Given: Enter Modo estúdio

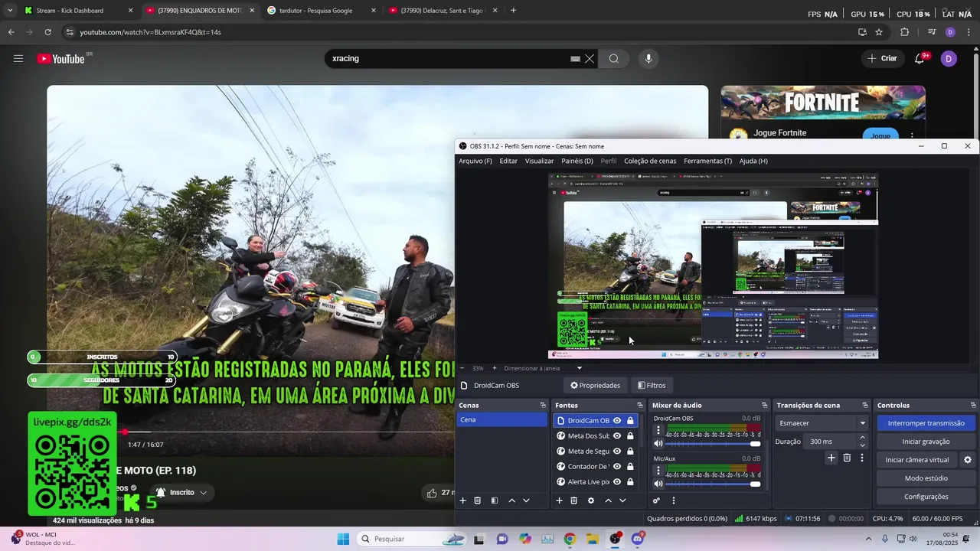Looking at the screenshot, I should (x=926, y=478).
